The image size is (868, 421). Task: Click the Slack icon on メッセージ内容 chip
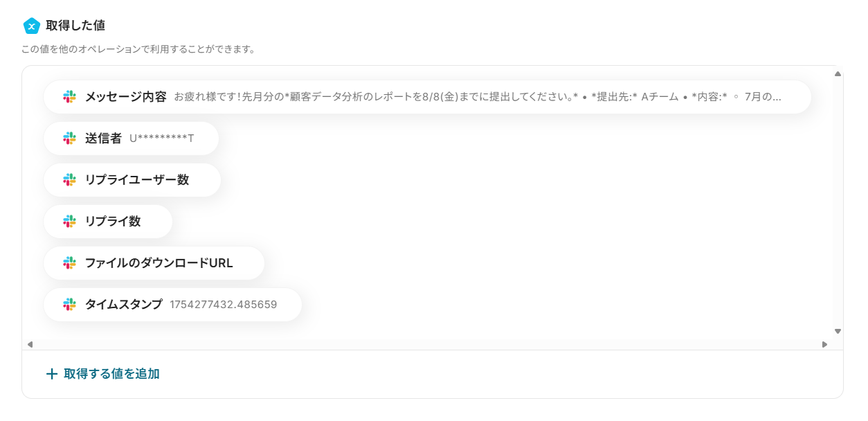pyautogui.click(x=69, y=97)
